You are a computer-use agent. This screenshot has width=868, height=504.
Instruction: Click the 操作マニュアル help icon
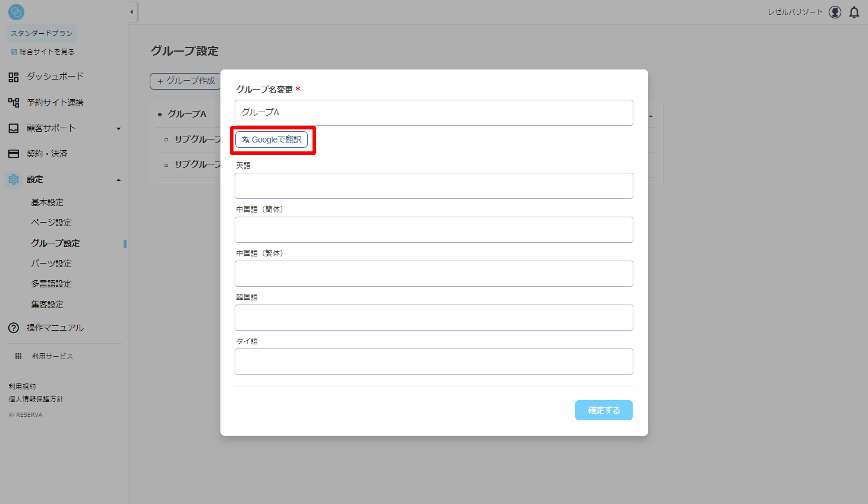(14, 328)
